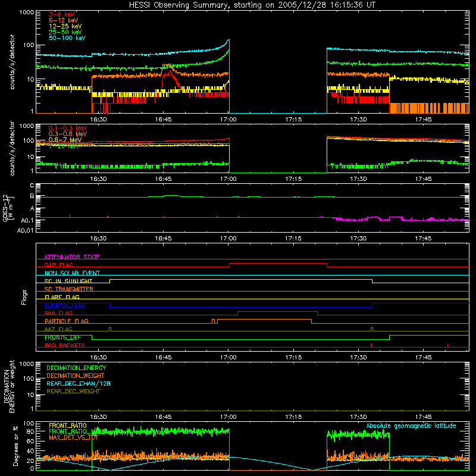Screen dimensions: 476x476
Task: Click the REAR_DEC_WEIGHT legend label
Action: [73, 392]
